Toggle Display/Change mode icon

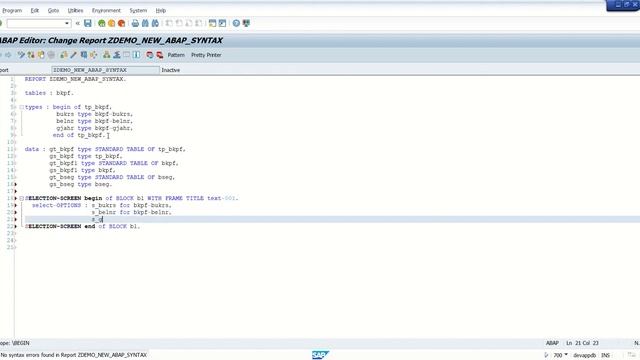[21, 55]
